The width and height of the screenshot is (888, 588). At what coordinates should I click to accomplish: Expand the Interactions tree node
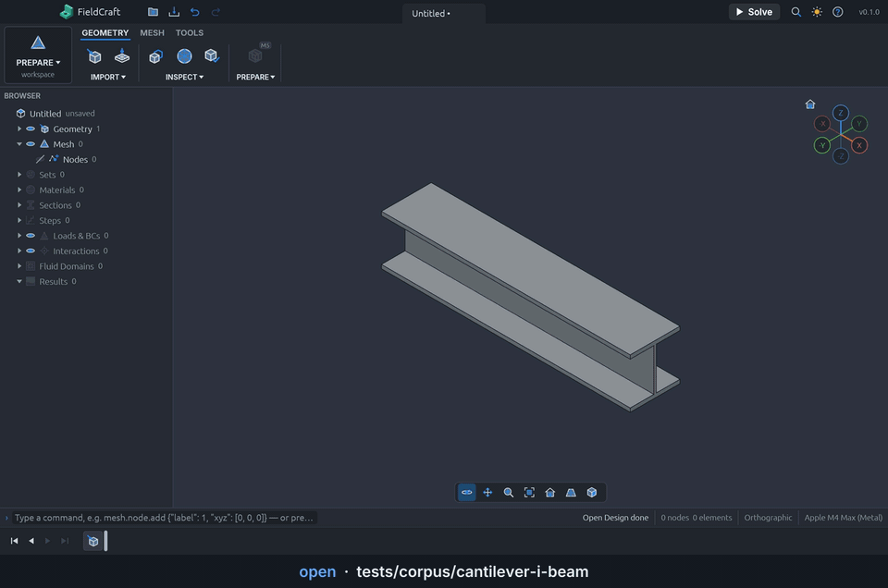(x=19, y=251)
